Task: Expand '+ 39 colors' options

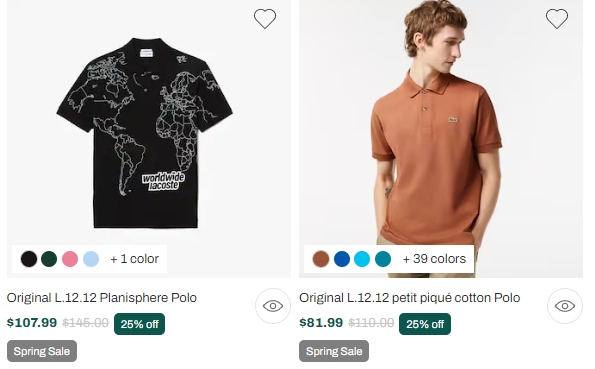Action: click(x=434, y=259)
